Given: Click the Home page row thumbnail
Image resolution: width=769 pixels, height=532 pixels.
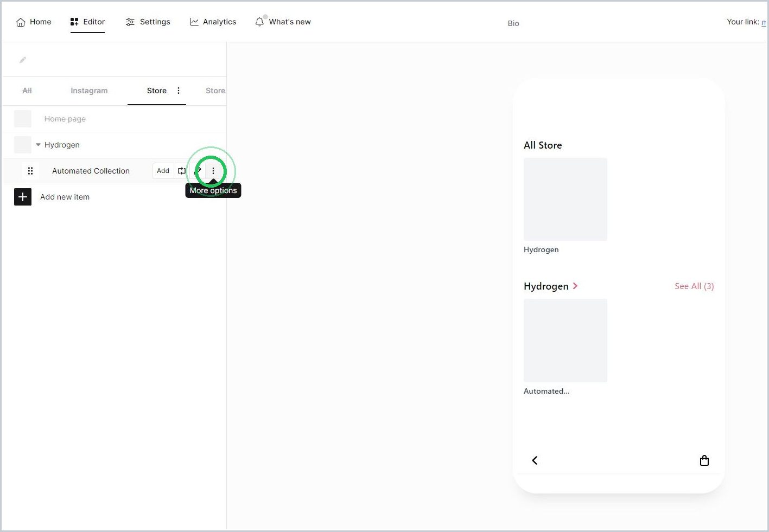Looking at the screenshot, I should [23, 119].
